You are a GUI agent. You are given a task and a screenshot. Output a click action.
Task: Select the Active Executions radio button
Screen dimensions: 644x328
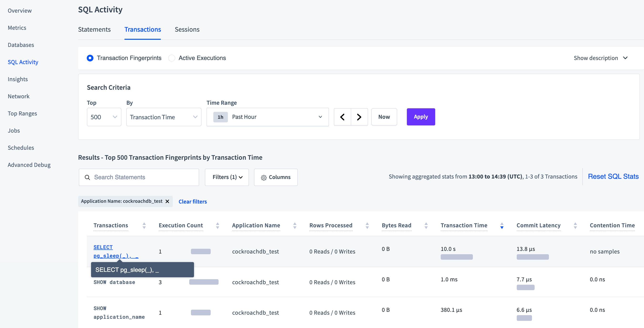(x=172, y=58)
